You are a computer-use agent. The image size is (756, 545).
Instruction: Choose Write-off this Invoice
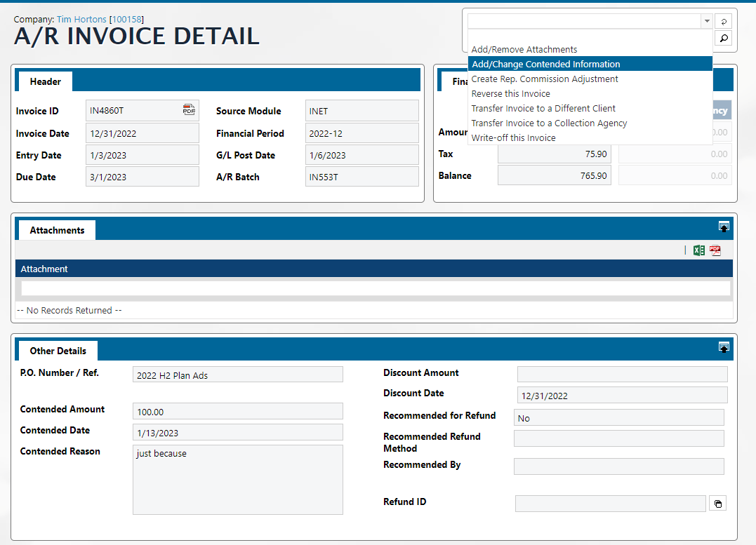point(513,138)
